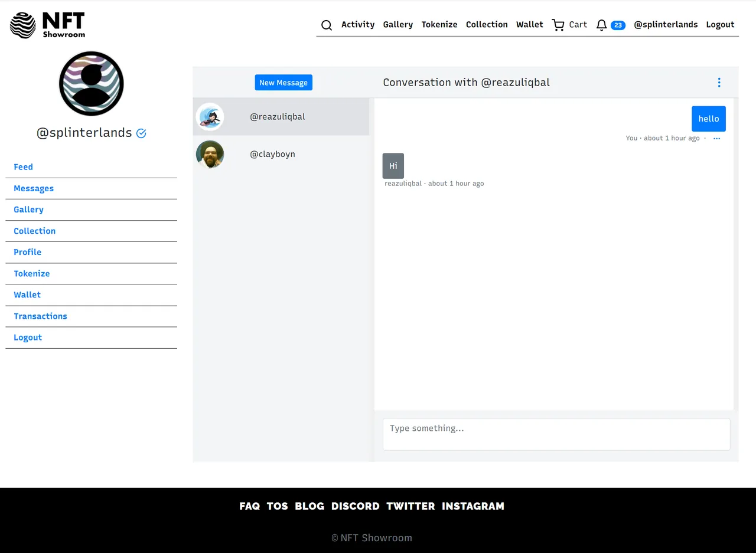The image size is (756, 553).
Task: Open the @reazuliqbal conversation
Action: point(281,117)
